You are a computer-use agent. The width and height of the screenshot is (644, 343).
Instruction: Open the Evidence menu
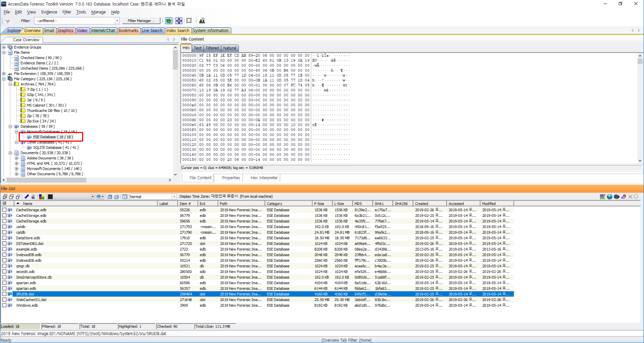(x=49, y=12)
